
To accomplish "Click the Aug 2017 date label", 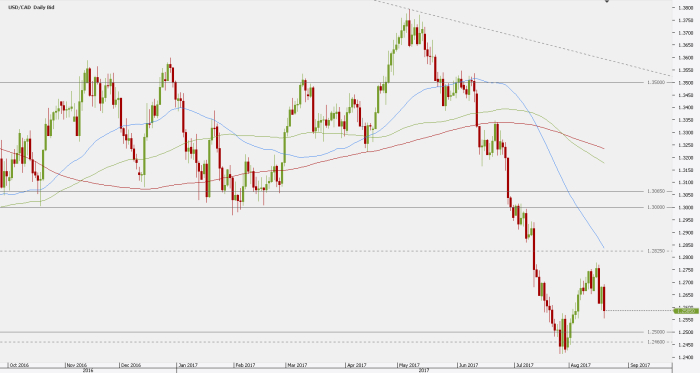I will (580, 365).
